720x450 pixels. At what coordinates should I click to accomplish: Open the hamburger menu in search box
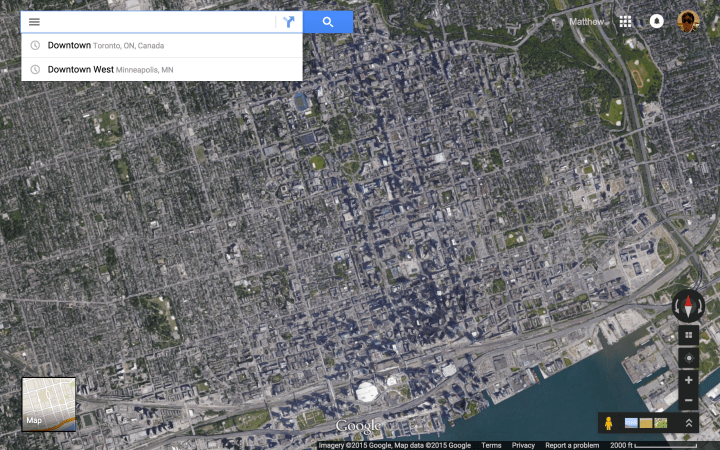34,22
